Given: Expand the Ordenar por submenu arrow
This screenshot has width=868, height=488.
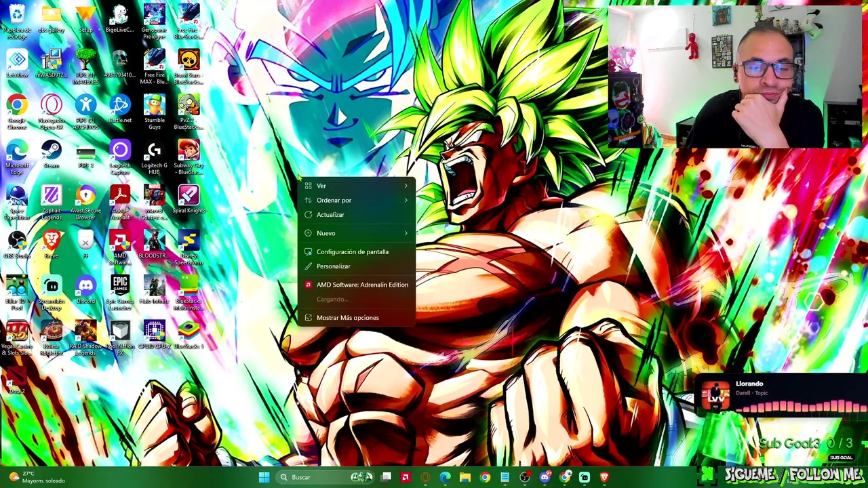Looking at the screenshot, I should pos(406,200).
